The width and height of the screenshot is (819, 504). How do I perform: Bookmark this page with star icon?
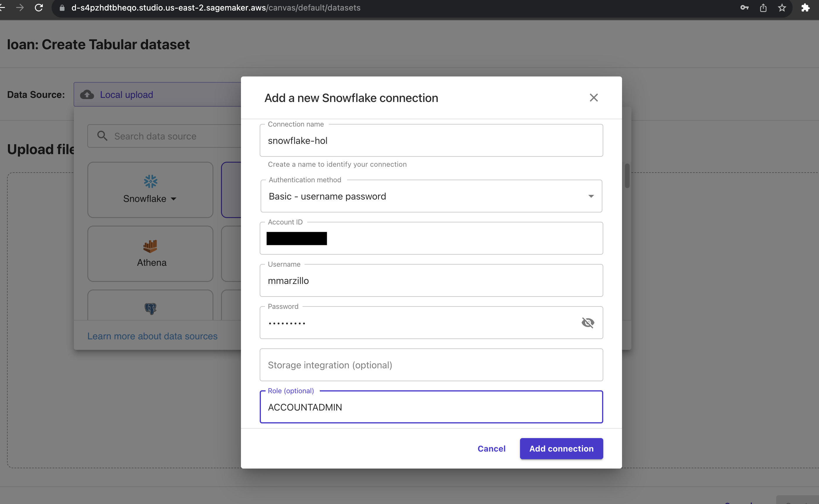782,8
